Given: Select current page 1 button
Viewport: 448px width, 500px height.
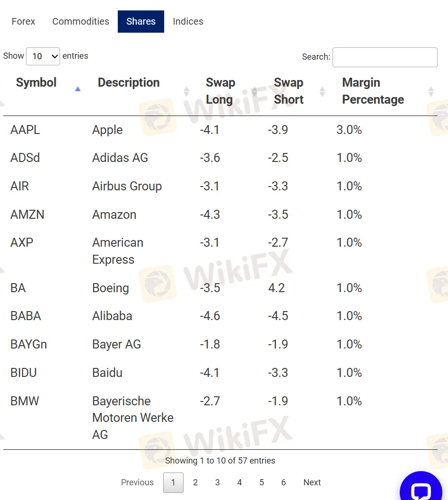Looking at the screenshot, I should (173, 482).
